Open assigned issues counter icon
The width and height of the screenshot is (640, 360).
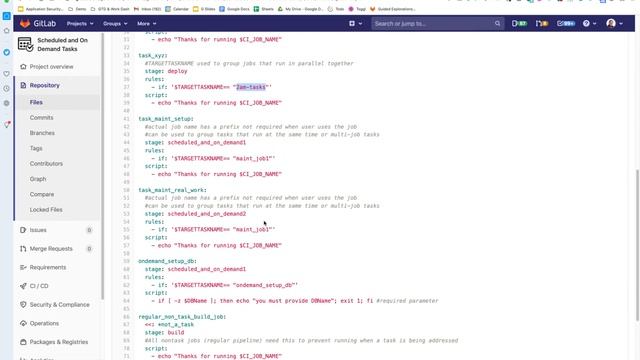tap(519, 24)
